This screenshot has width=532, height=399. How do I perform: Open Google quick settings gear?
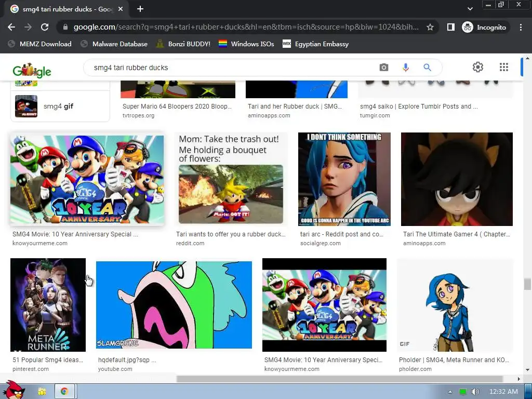tap(478, 67)
